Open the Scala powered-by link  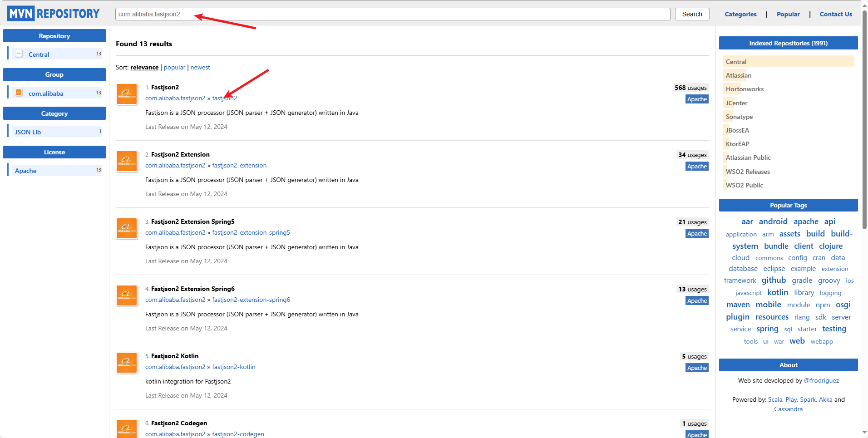(x=775, y=399)
